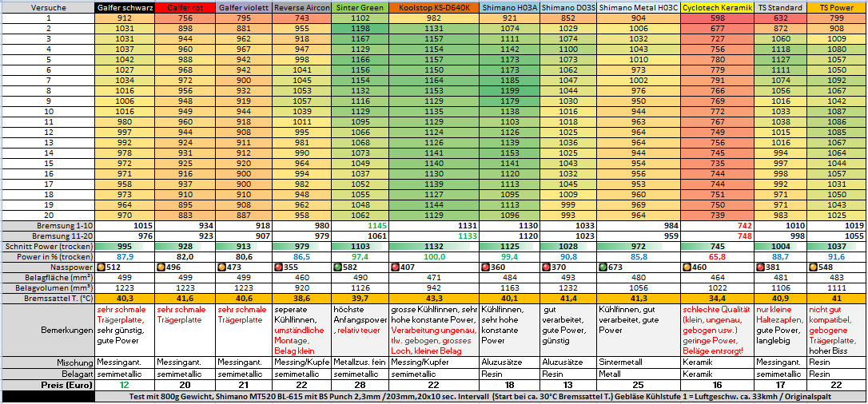This screenshot has height=404, width=868.
Task: Select the Reverse Aircon column header
Action: pos(301,8)
